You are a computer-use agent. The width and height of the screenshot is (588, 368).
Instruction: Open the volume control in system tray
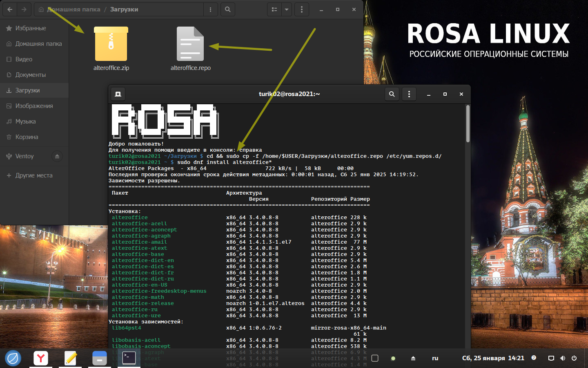coord(563,358)
